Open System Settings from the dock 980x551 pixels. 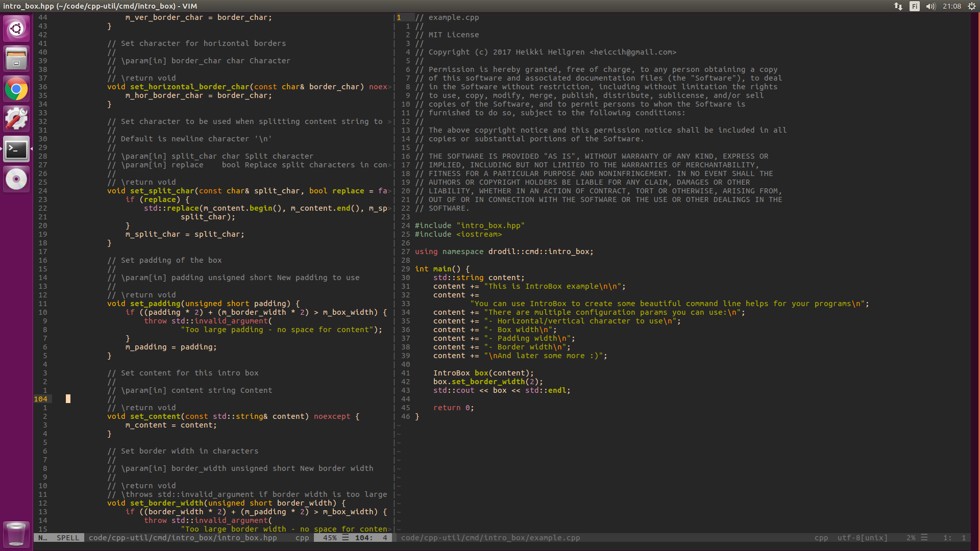[16, 118]
